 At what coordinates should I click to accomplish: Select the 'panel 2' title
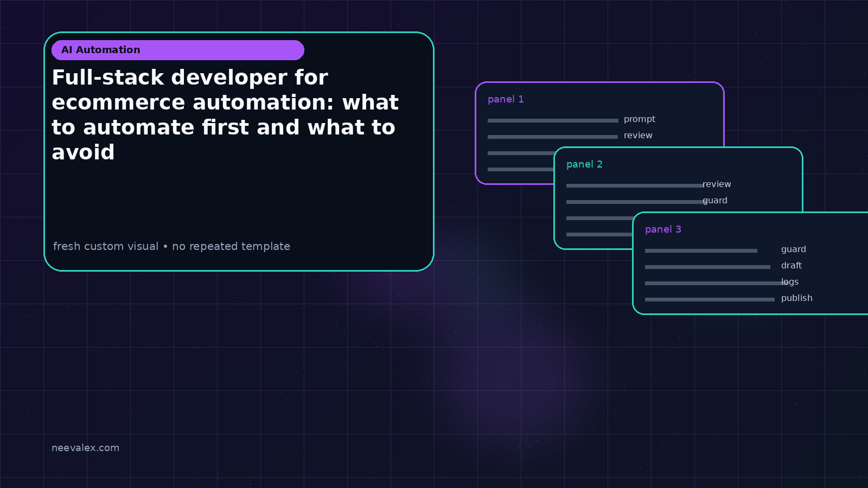(x=584, y=164)
